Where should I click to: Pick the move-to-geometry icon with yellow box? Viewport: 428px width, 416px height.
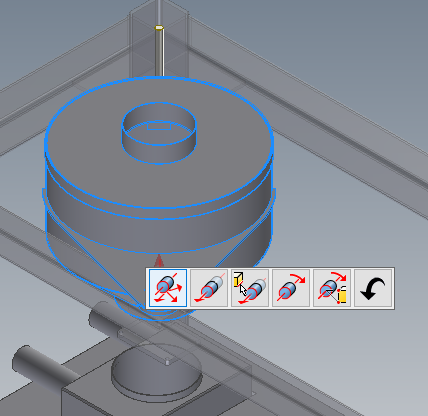tap(250, 288)
